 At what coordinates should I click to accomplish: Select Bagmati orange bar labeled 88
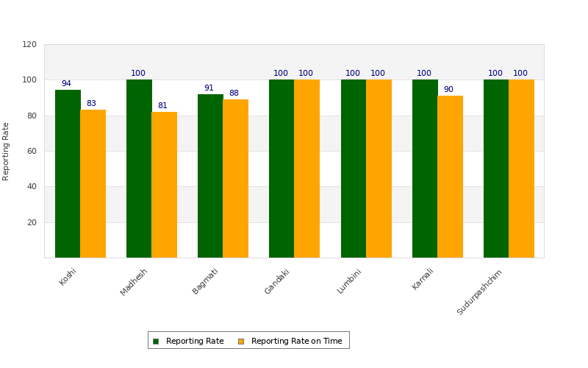click(x=235, y=179)
